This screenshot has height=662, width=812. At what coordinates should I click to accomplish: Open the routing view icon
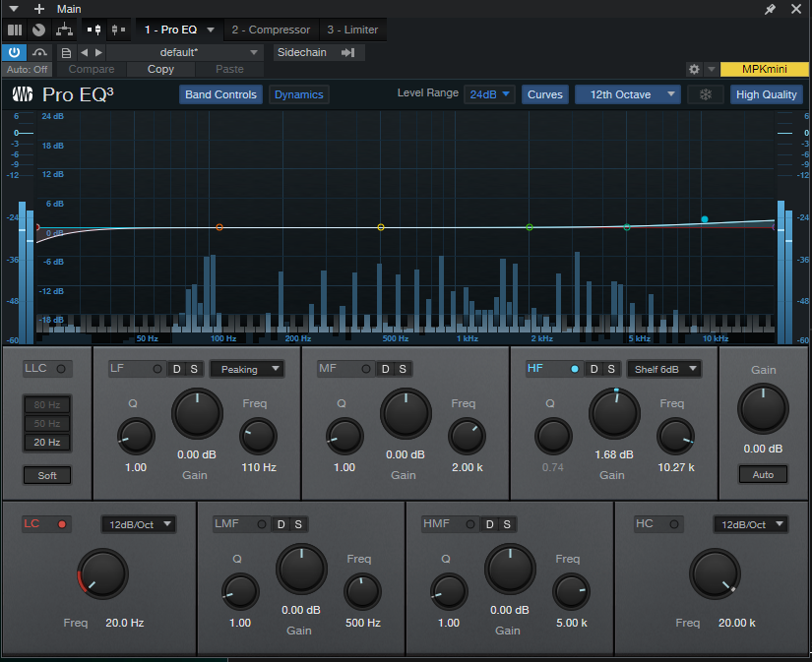(64, 30)
